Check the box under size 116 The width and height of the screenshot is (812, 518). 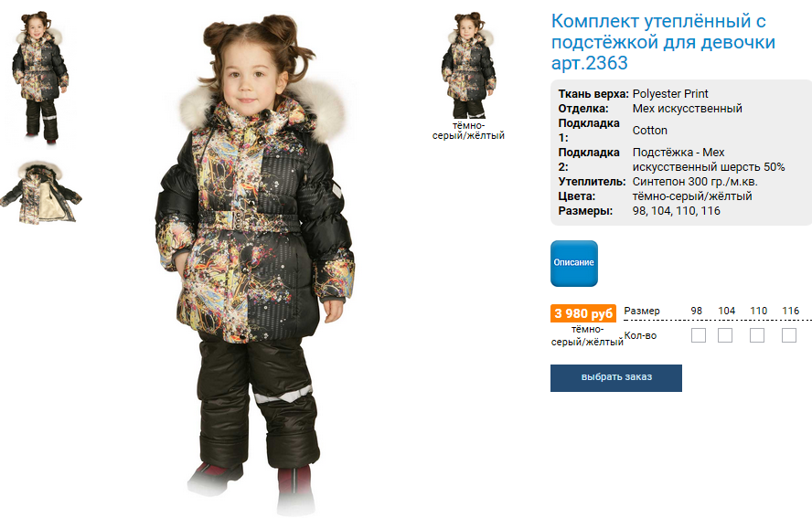pos(789,334)
